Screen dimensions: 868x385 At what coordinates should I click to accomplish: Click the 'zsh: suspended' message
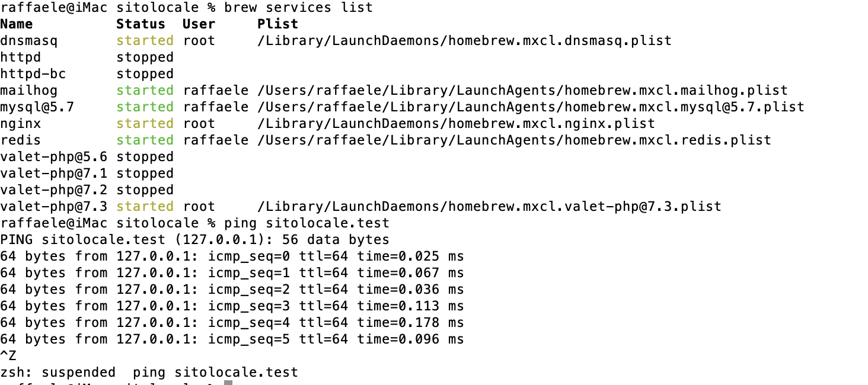click(58, 373)
